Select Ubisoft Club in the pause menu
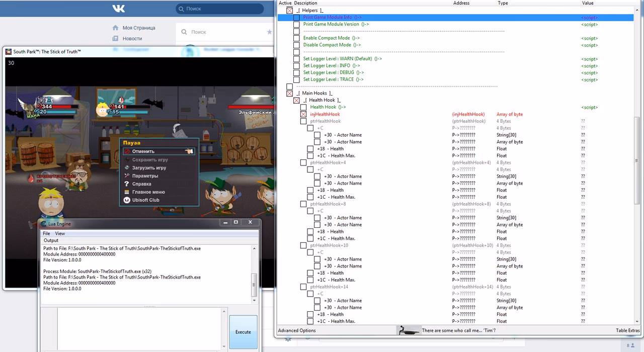 146,200
